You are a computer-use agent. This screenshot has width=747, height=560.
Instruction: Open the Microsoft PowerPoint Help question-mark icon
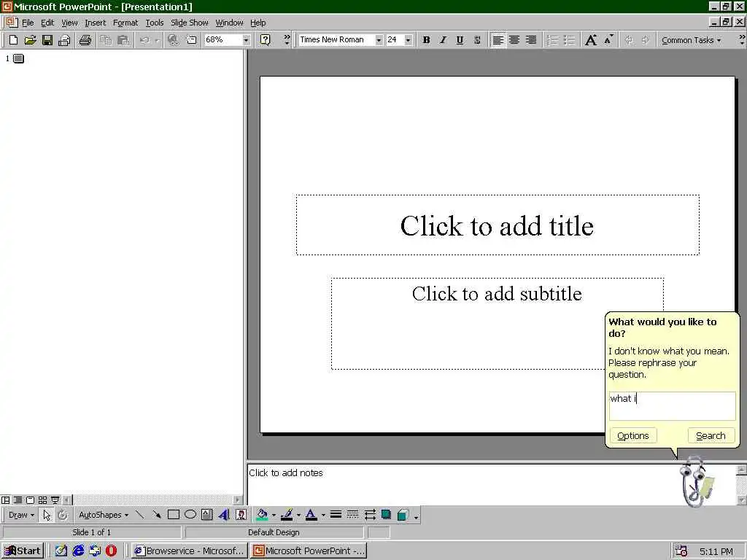tap(266, 40)
